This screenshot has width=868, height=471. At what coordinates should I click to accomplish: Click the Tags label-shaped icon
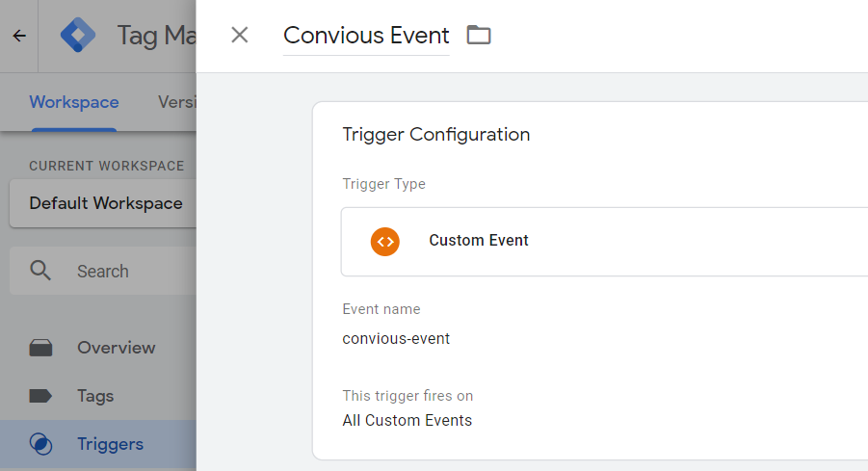tap(40, 396)
